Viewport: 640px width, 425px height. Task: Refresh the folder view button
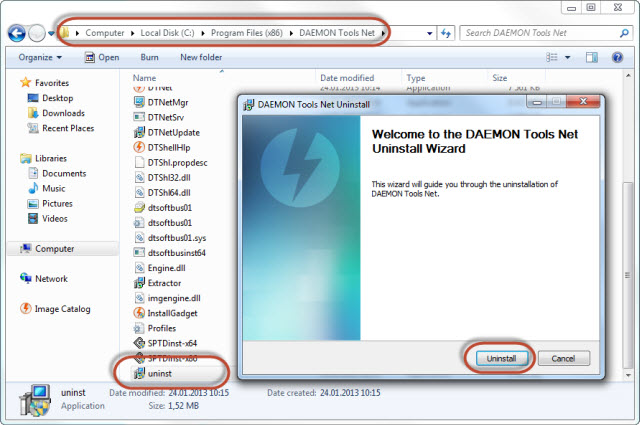[446, 33]
